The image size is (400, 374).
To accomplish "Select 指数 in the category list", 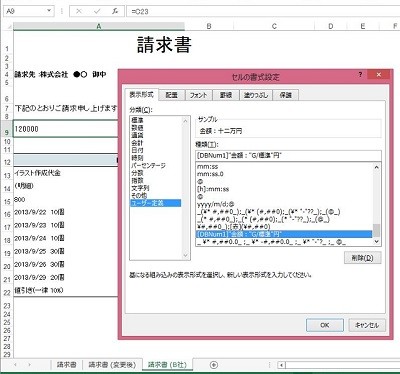I will pos(155,180).
